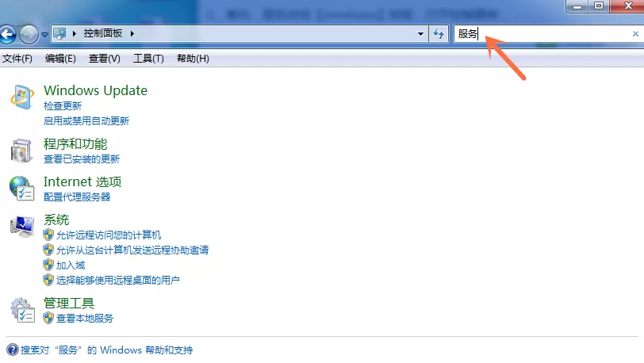Open address bar history dropdown arrow
The image size is (644, 363).
coord(420,33)
